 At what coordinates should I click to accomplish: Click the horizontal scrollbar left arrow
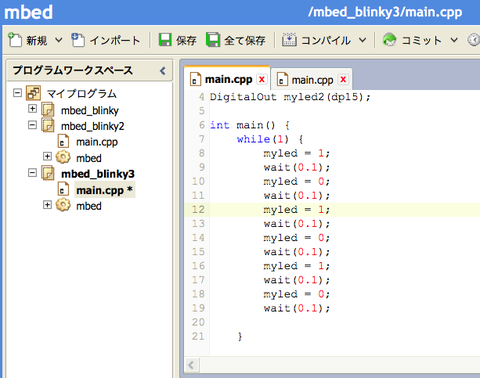click(x=191, y=365)
